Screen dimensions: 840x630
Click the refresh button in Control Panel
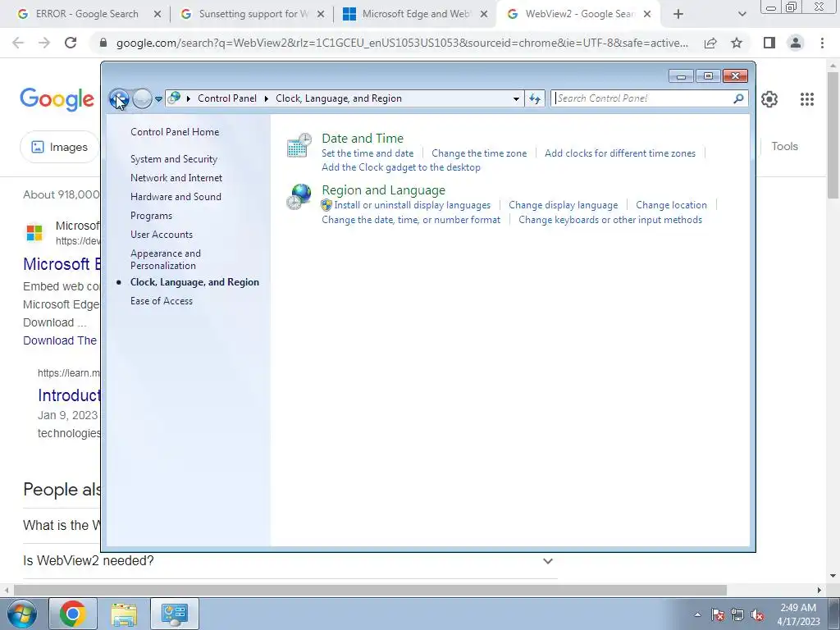(x=535, y=98)
